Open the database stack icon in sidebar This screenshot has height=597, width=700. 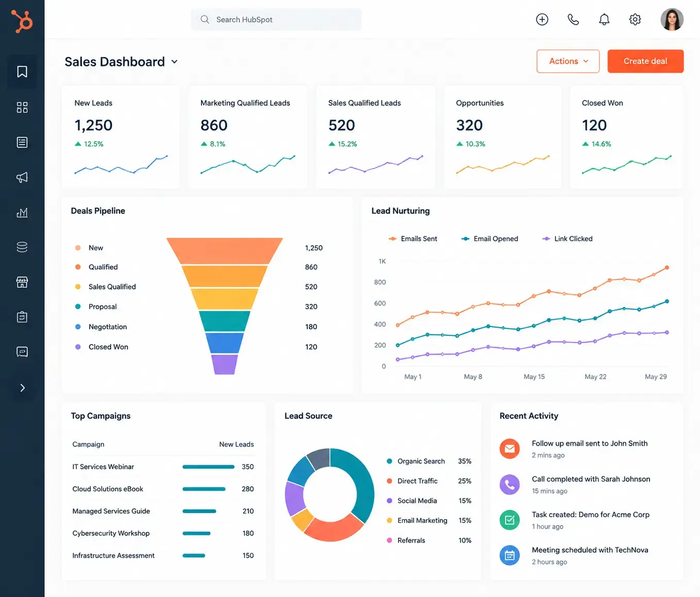[22, 247]
